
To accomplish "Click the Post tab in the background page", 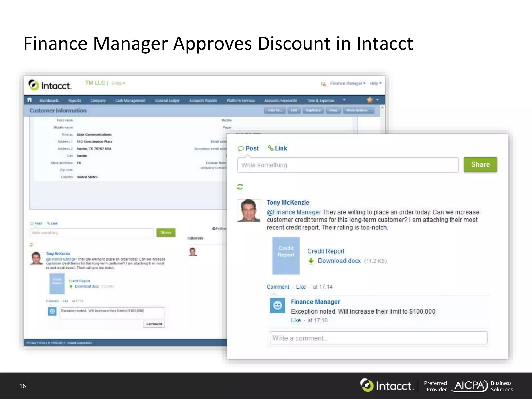I will coord(36,223).
